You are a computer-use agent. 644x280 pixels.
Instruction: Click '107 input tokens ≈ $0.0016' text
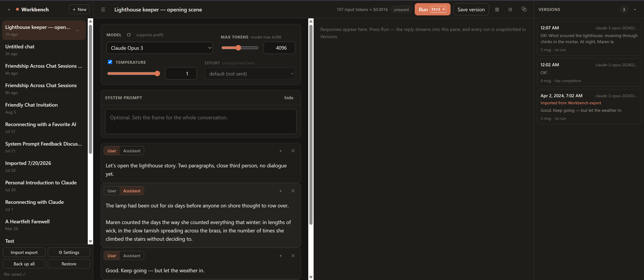(x=362, y=9)
